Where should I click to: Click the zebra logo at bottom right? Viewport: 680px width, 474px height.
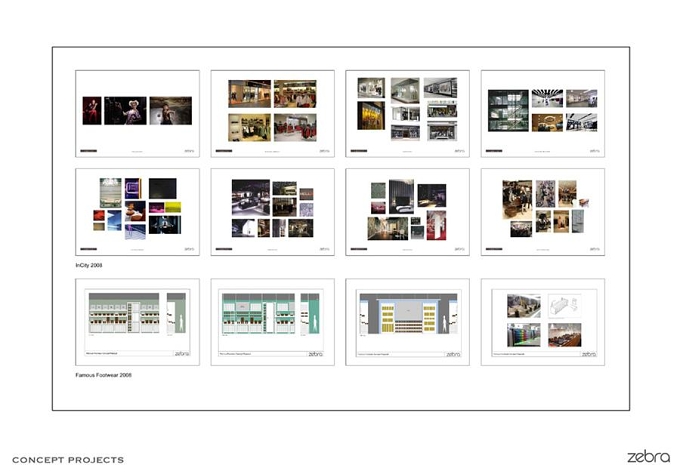[x=648, y=457]
